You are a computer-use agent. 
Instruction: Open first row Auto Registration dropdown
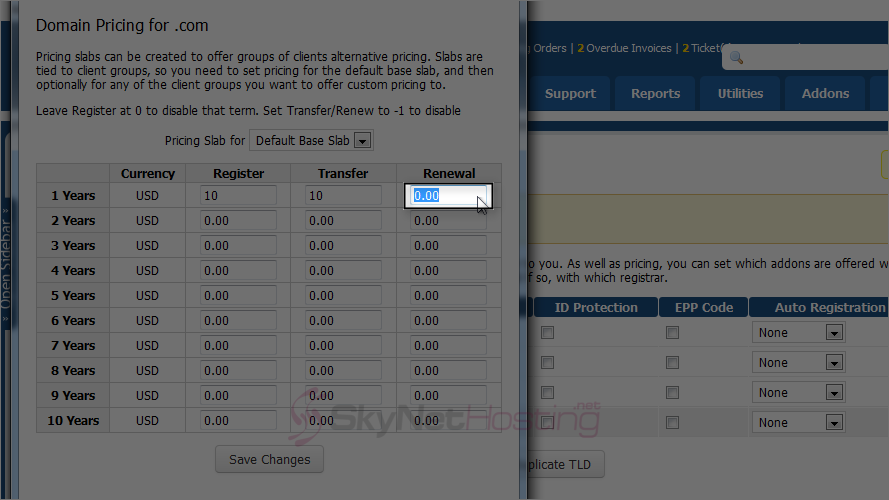(798, 332)
